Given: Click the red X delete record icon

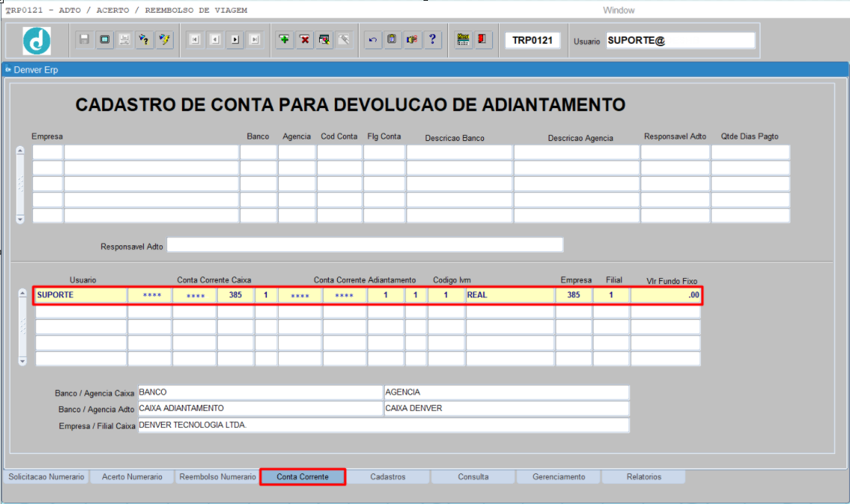Looking at the screenshot, I should coord(304,40).
